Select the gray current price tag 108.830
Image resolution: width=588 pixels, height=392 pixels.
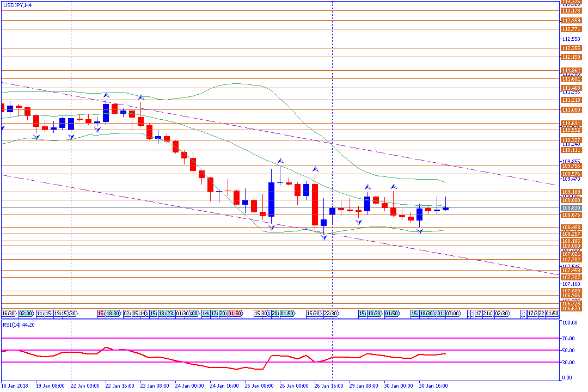(571, 208)
